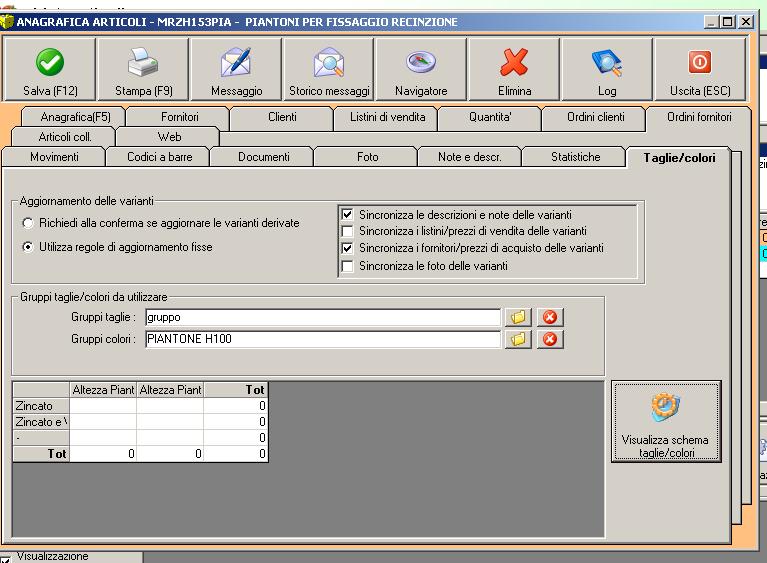Open the Ordini clienti tab

(595, 117)
